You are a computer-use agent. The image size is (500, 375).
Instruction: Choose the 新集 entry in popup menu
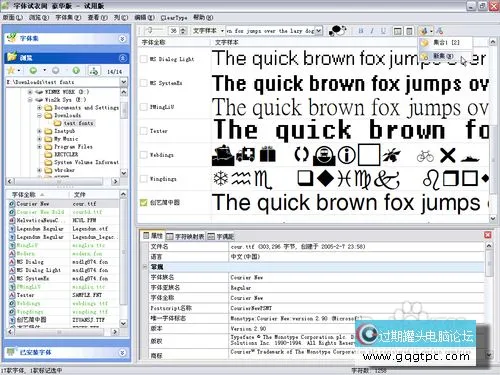click(x=445, y=56)
